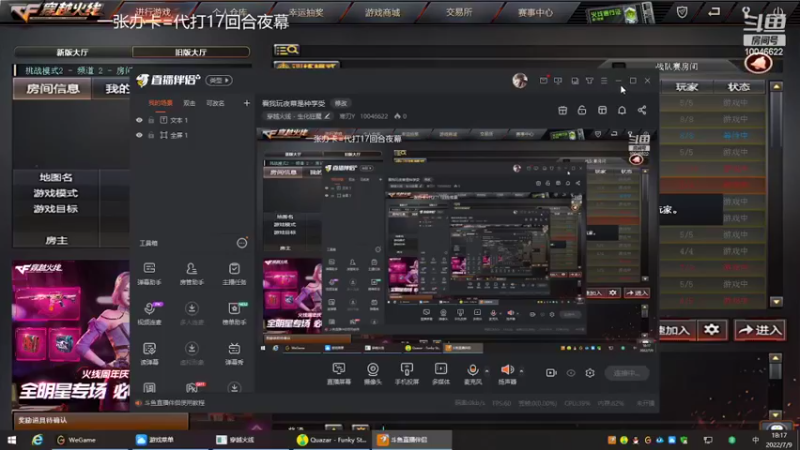Click the 修改 button beside stream title
The width and height of the screenshot is (800, 450).
coord(341,103)
